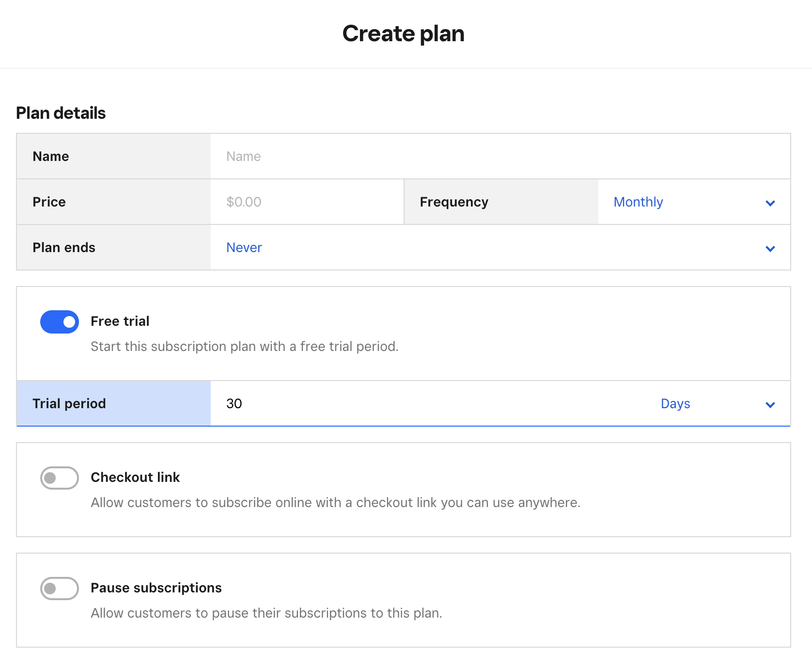
Task: Click the Plan ends chevron arrow
Action: 770,249
